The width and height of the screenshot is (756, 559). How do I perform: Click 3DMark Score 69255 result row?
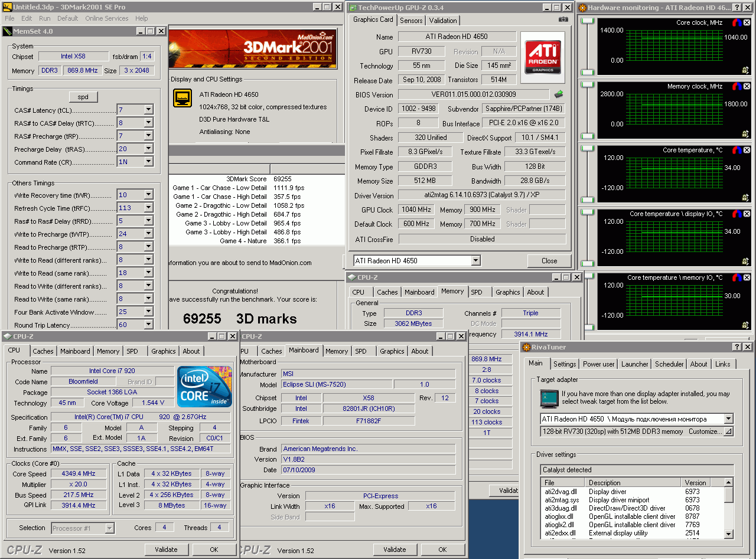257,179
